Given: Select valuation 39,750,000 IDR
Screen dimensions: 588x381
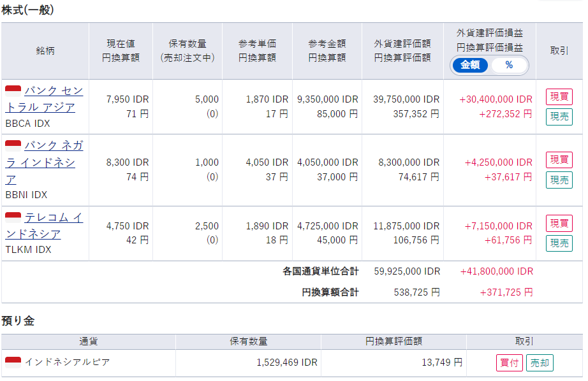Looking at the screenshot, I should 406,99.
